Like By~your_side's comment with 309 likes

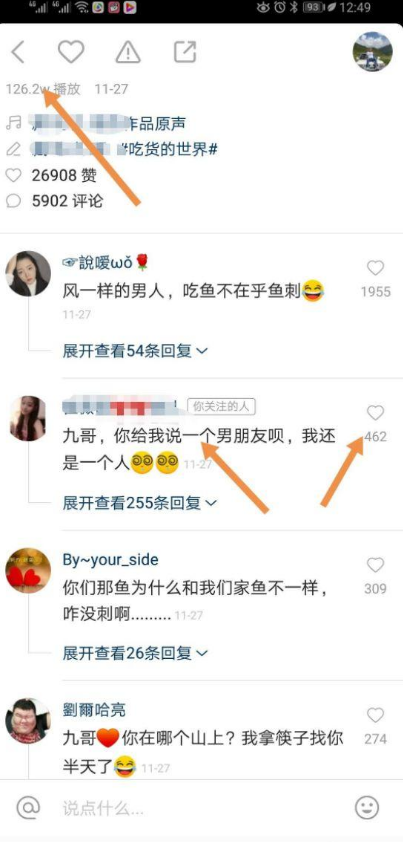coord(376,565)
